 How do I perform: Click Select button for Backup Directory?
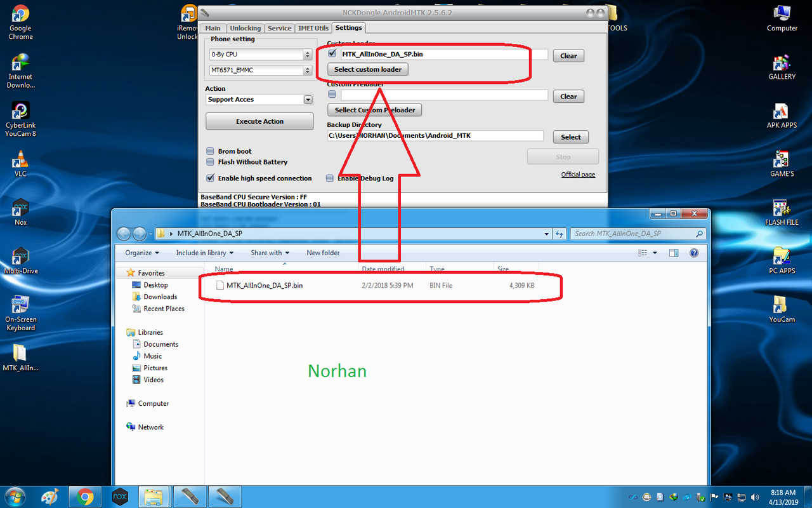coord(570,137)
